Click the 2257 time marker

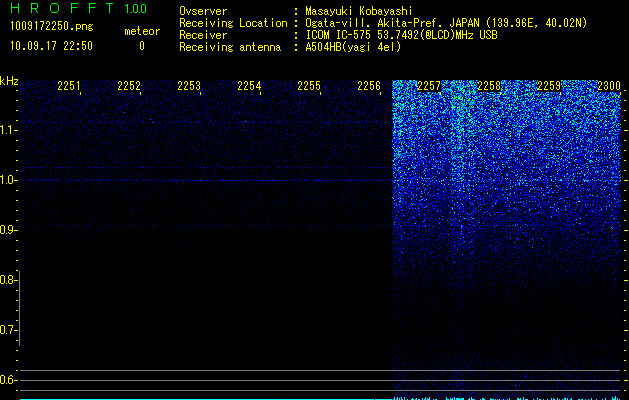pos(429,86)
